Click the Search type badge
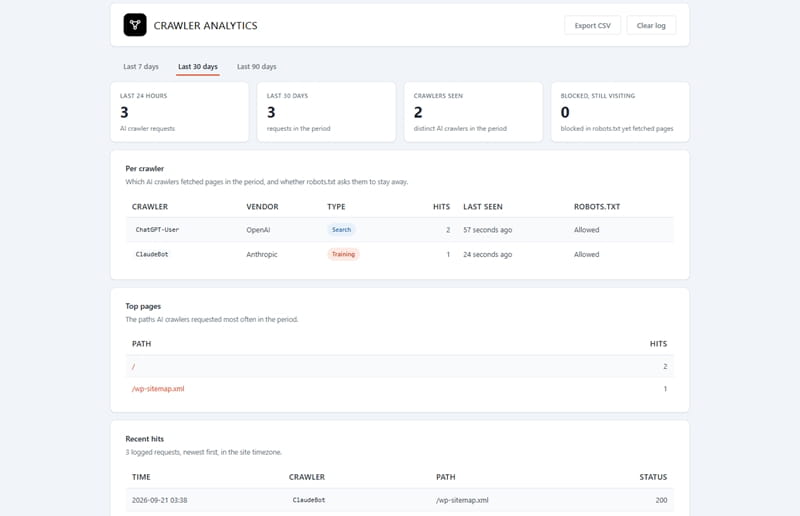This screenshot has height=516, width=800. point(341,230)
